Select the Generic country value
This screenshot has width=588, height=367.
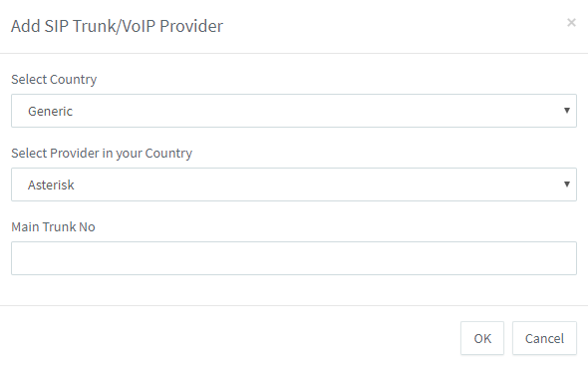click(x=50, y=111)
